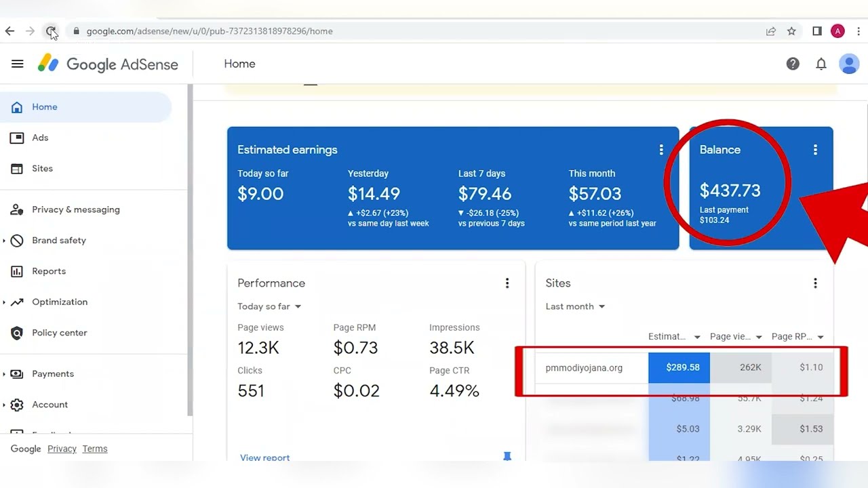Expand Payments section arrow

(x=4, y=374)
